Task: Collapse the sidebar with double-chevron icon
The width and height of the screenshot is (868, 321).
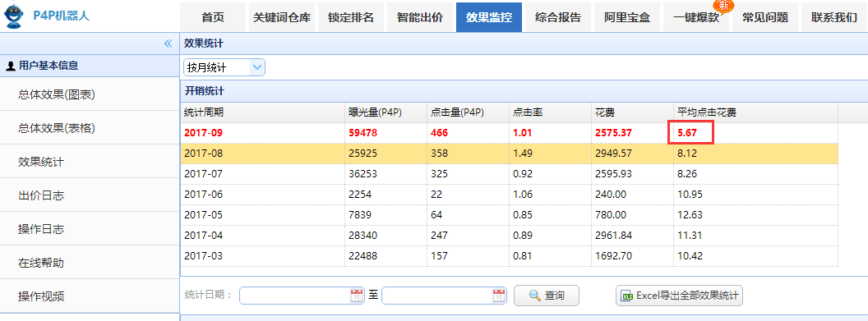Action: pyautogui.click(x=169, y=44)
